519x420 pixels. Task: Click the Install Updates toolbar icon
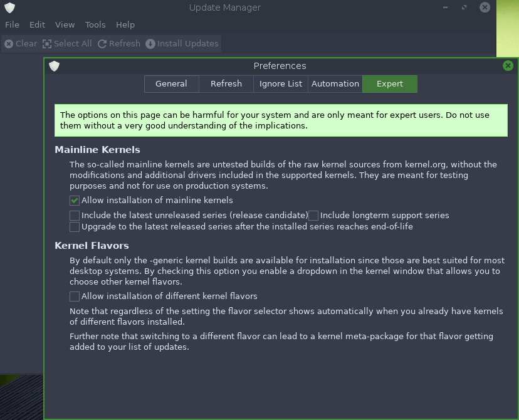pos(150,44)
